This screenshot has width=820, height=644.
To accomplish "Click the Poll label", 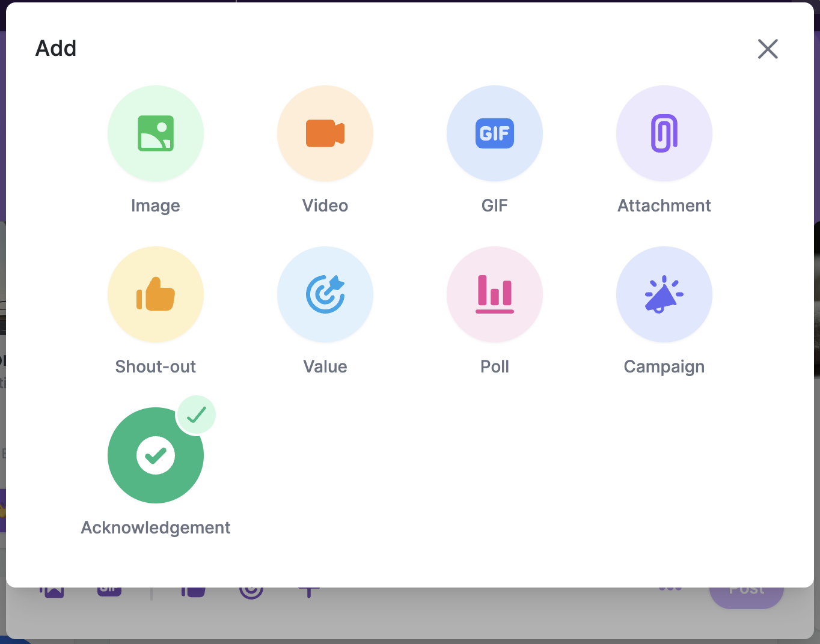I will (x=495, y=366).
